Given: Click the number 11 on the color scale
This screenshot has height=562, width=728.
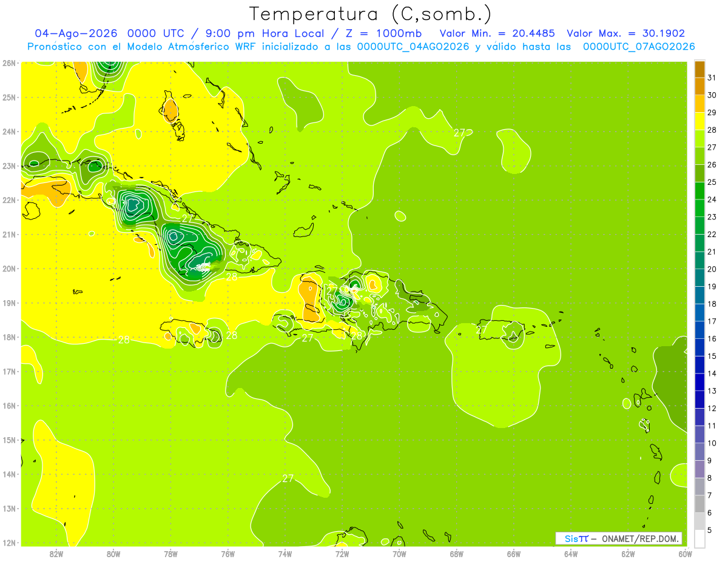Looking at the screenshot, I should [712, 426].
